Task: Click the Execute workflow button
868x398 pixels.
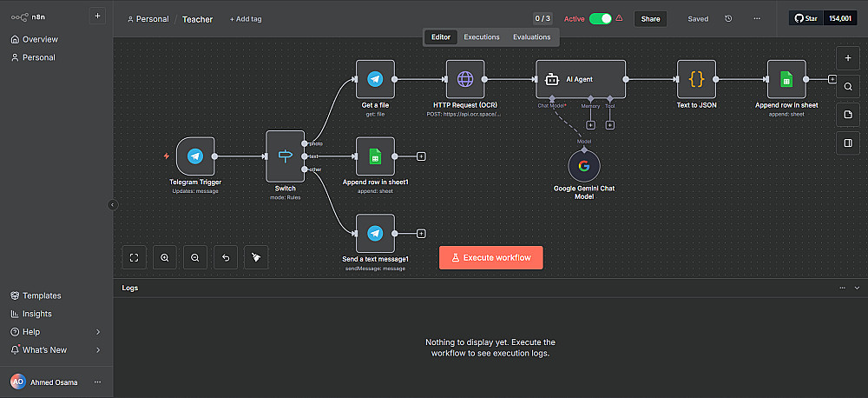Action: click(491, 258)
